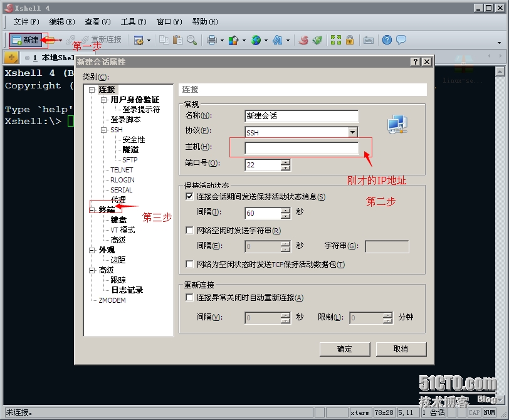
Task: Collapse the 连接 tree node
Action: (92, 90)
